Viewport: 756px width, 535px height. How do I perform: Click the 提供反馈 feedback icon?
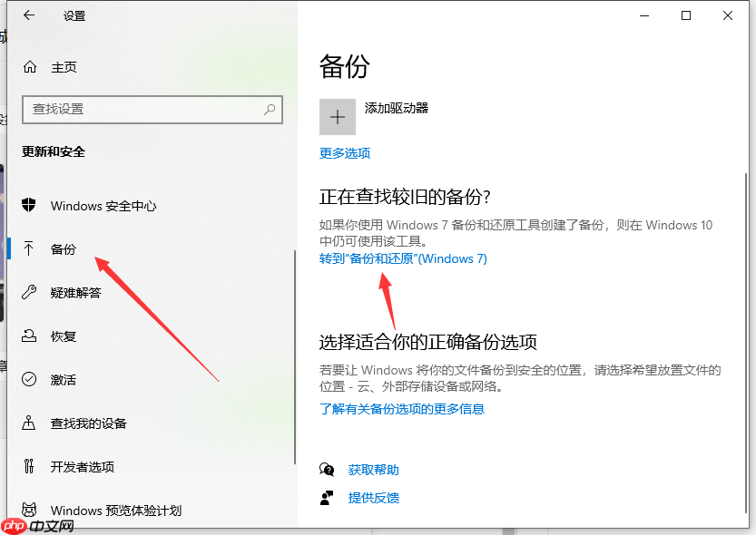[325, 497]
